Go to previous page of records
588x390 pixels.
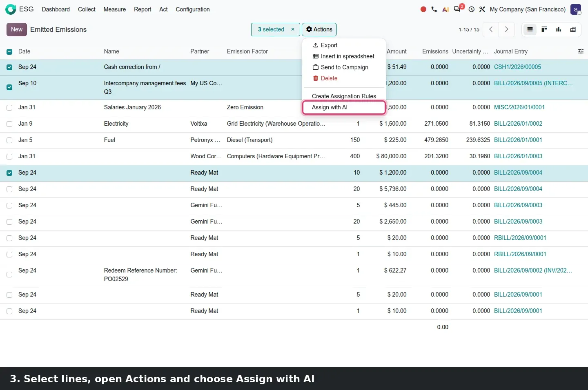(x=491, y=29)
